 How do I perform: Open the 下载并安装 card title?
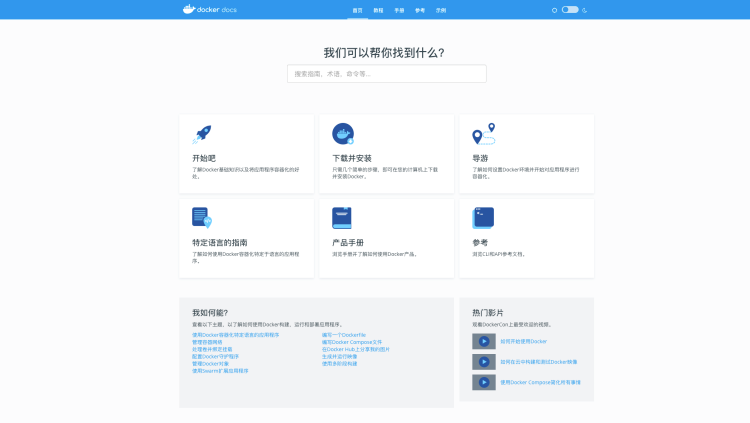(x=352, y=158)
